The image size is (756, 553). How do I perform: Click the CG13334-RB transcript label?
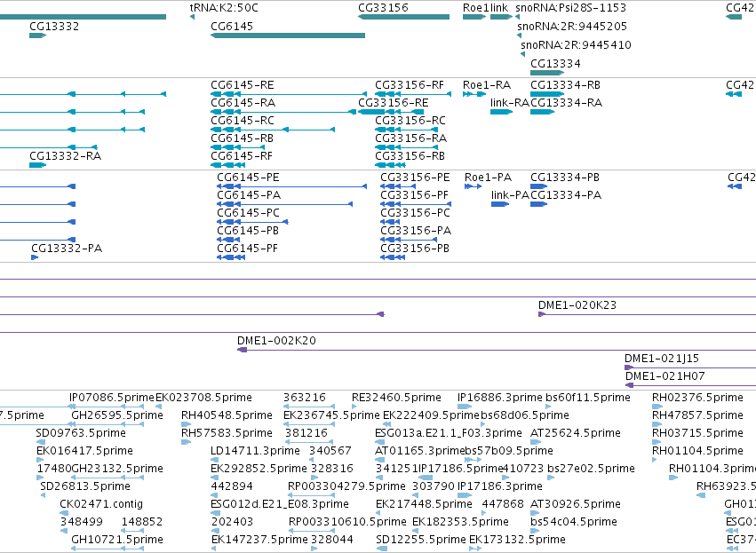565,85
